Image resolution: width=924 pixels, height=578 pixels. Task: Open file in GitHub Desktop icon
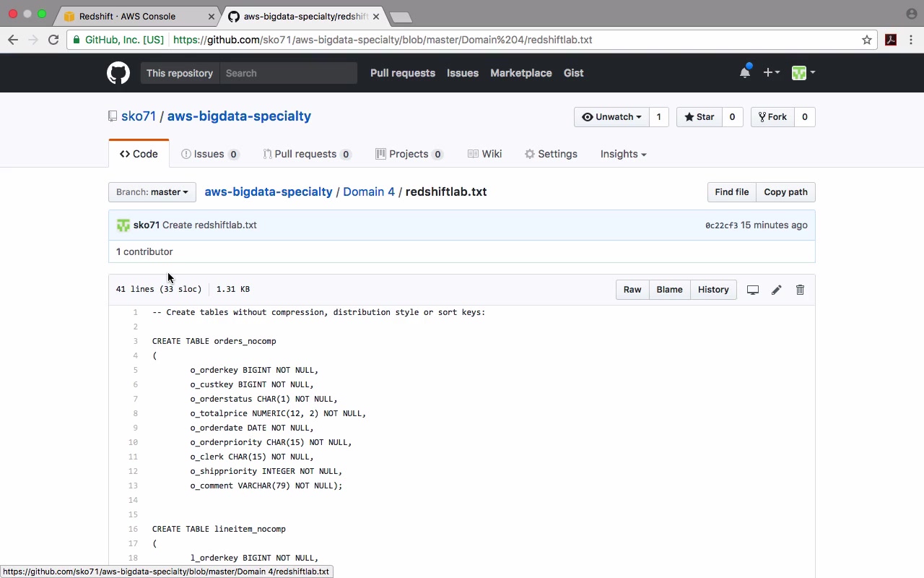[752, 290]
